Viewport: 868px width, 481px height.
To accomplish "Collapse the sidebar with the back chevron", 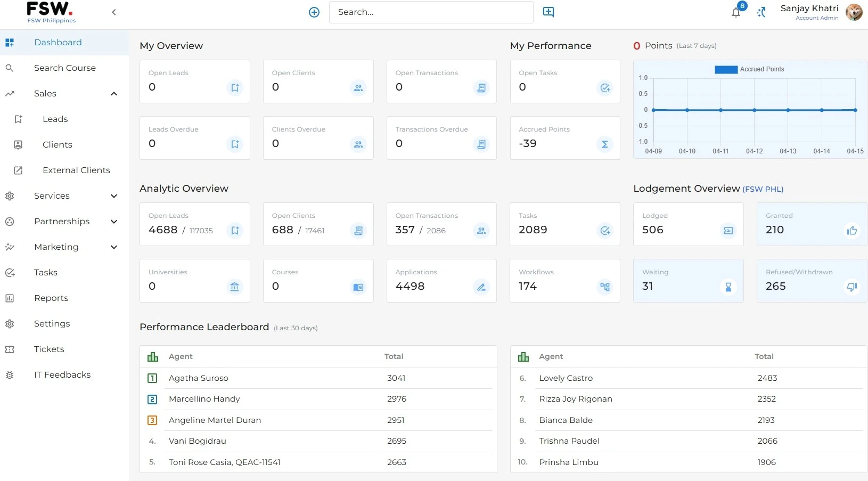I will point(113,12).
